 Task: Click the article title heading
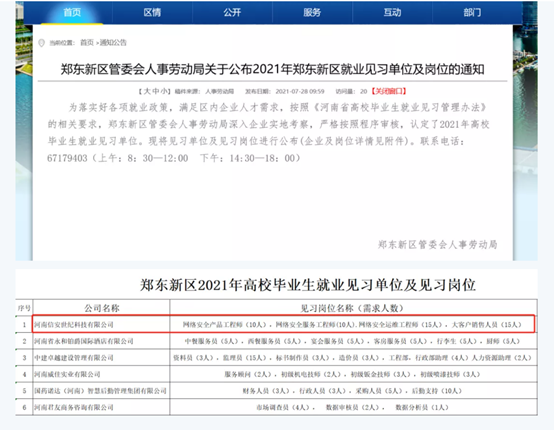tap(272, 69)
